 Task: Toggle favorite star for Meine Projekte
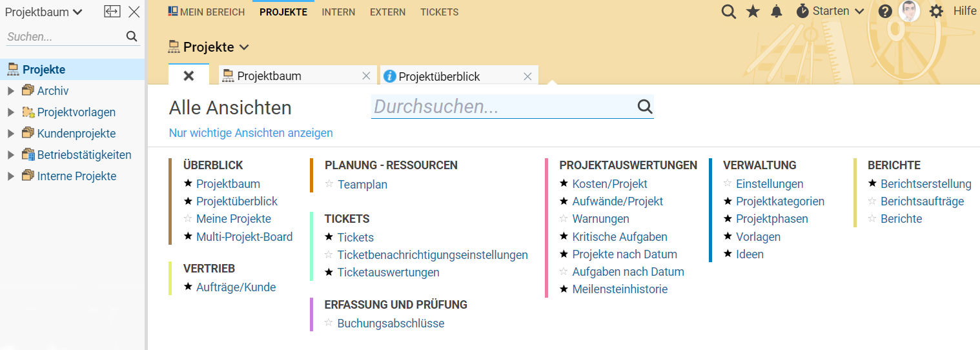point(188,219)
